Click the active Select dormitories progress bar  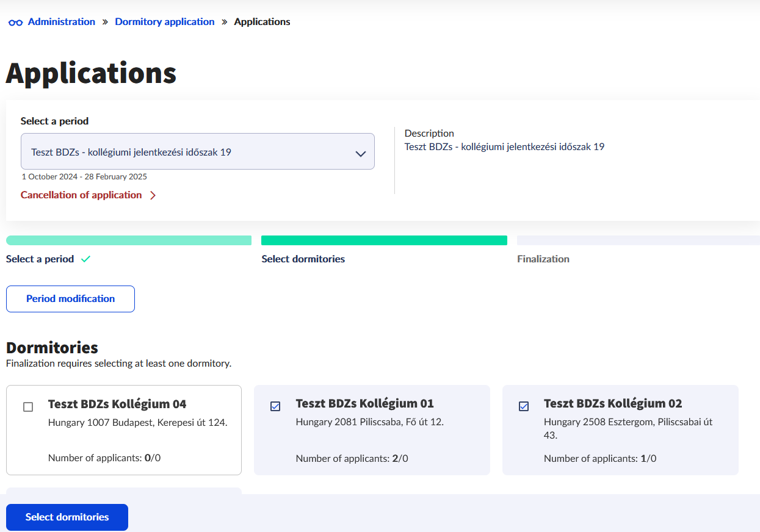point(384,240)
